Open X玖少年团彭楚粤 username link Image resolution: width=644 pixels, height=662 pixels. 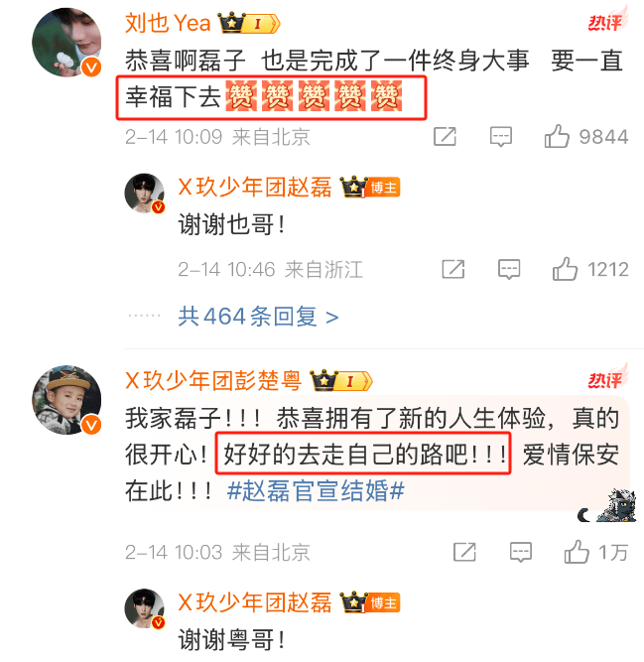tap(213, 380)
